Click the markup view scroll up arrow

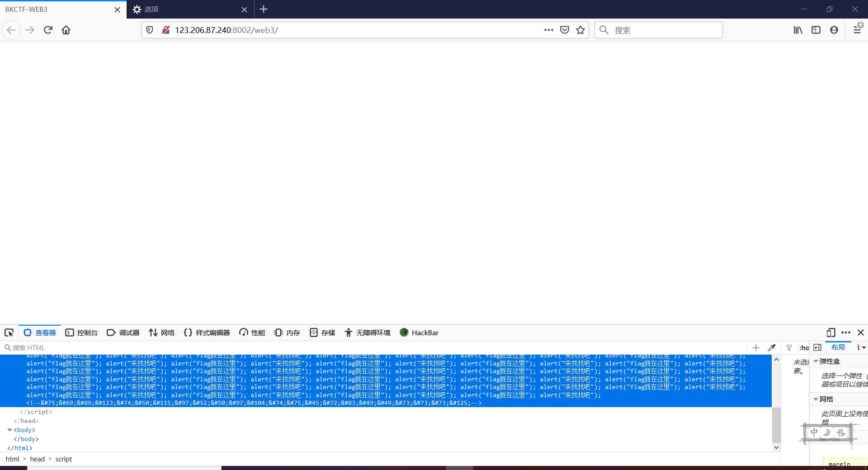[776, 360]
